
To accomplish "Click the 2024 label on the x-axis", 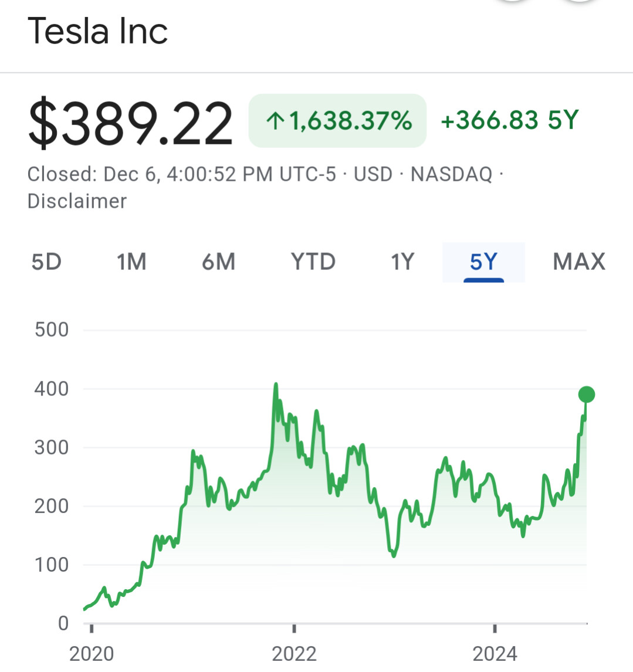I will click(x=495, y=653).
